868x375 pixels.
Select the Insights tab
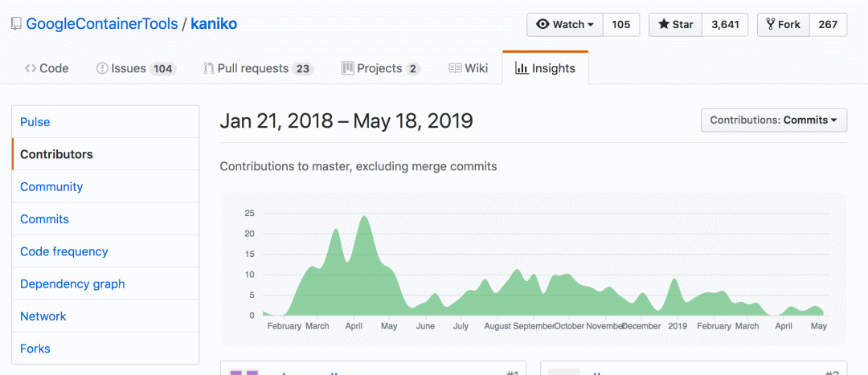pyautogui.click(x=545, y=68)
